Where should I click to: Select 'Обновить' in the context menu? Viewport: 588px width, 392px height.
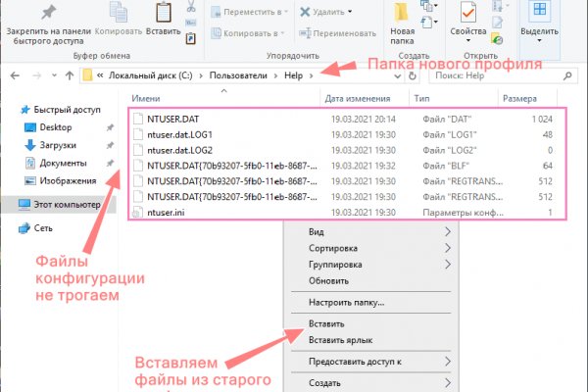[328, 280]
